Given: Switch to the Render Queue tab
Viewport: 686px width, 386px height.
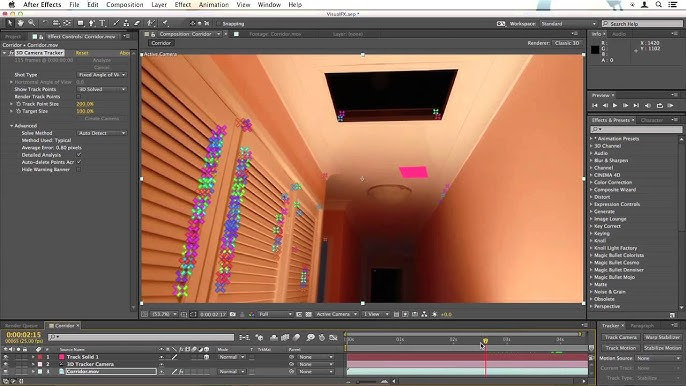Looking at the screenshot, I should coord(21,326).
